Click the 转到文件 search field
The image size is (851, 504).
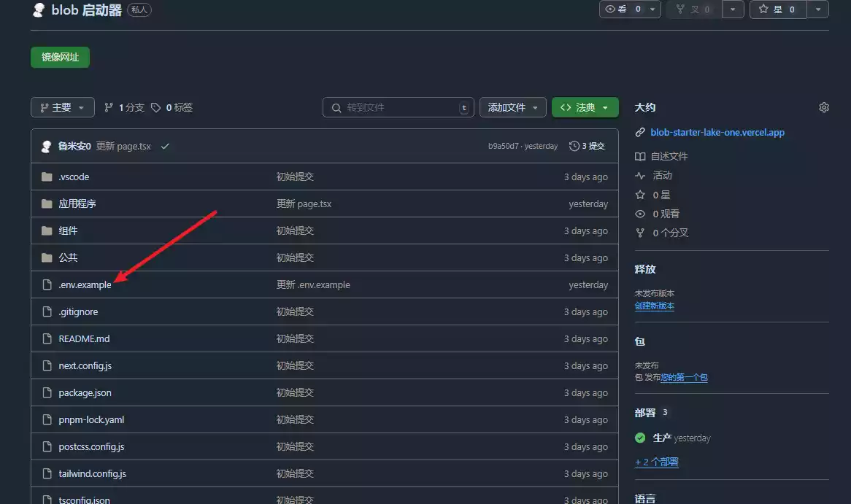[398, 106]
